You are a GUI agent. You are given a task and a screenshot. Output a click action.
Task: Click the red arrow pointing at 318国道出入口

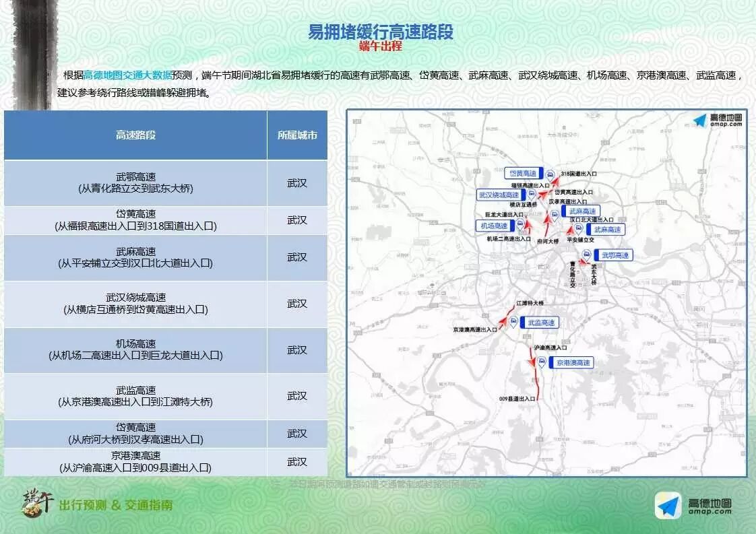pos(555,182)
